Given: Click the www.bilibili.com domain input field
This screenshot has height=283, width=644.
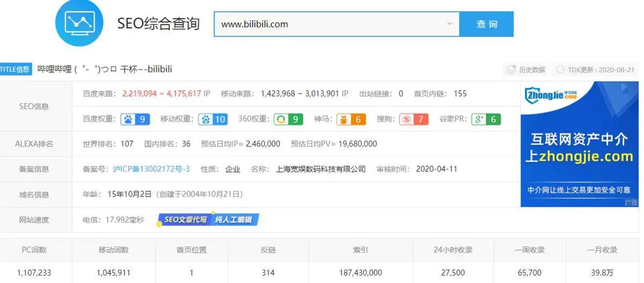Looking at the screenshot, I should coord(327,24).
